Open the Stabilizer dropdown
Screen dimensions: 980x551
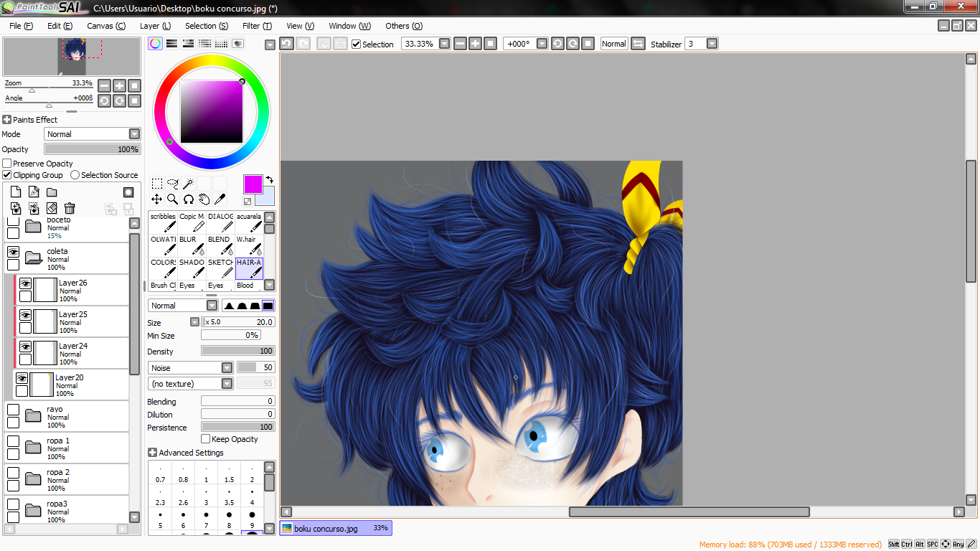point(712,44)
